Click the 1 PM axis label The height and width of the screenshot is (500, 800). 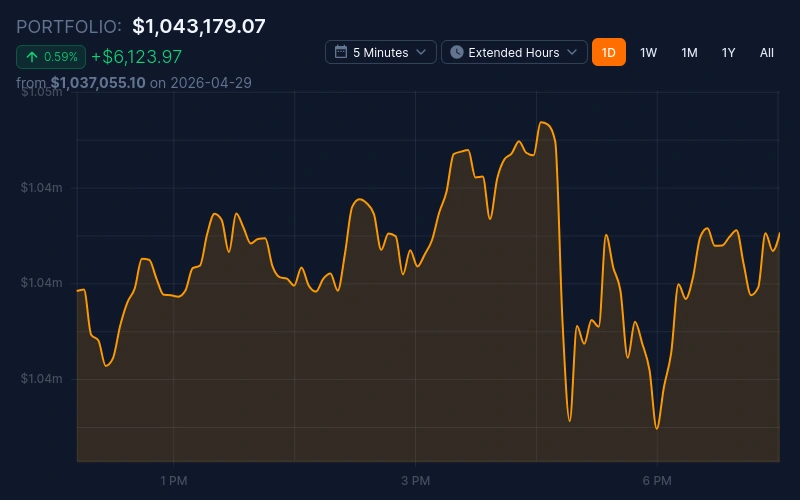tap(173, 481)
